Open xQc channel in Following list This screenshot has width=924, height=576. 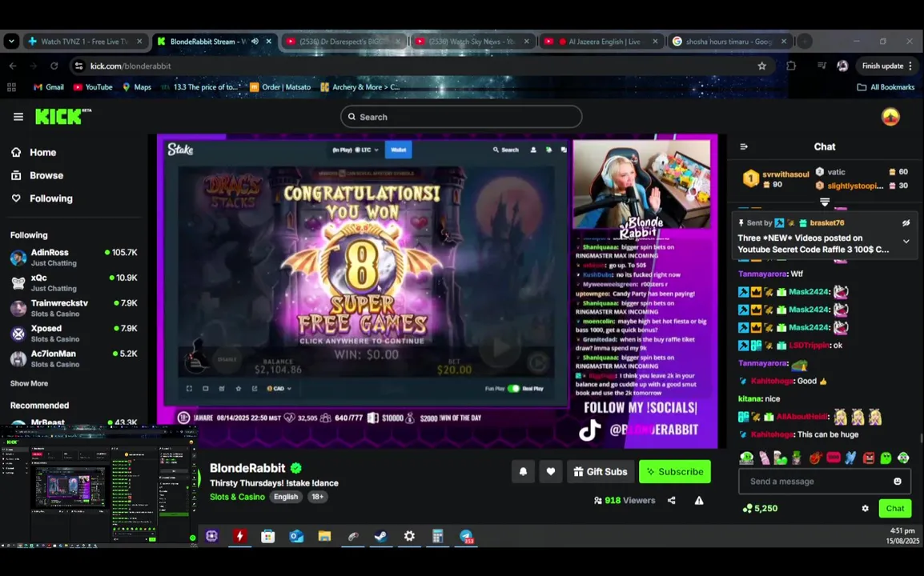[x=74, y=282]
